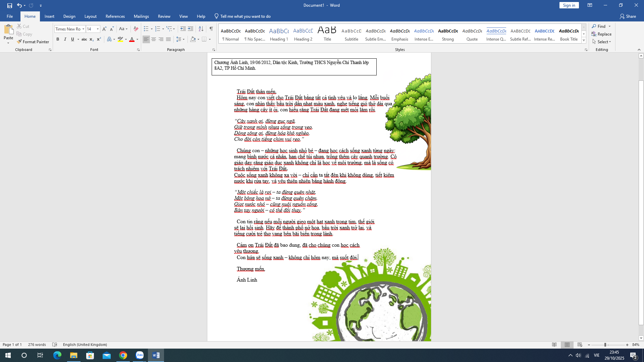The height and width of the screenshot is (362, 644).
Task: Click the Increase Indent icon
Action: (191, 29)
